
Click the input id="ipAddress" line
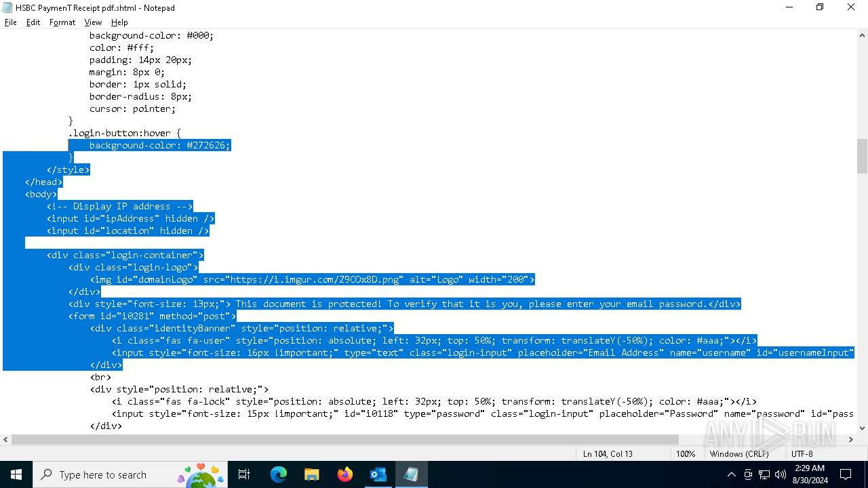point(130,218)
